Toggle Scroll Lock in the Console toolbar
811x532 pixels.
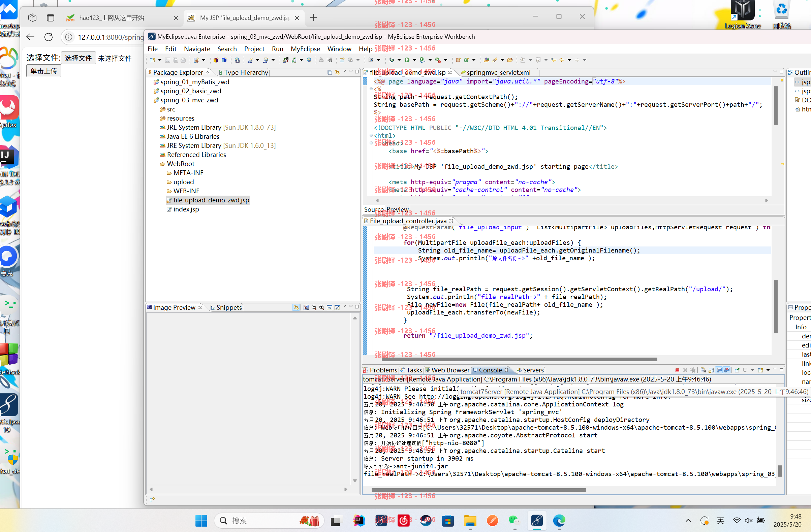(711, 370)
